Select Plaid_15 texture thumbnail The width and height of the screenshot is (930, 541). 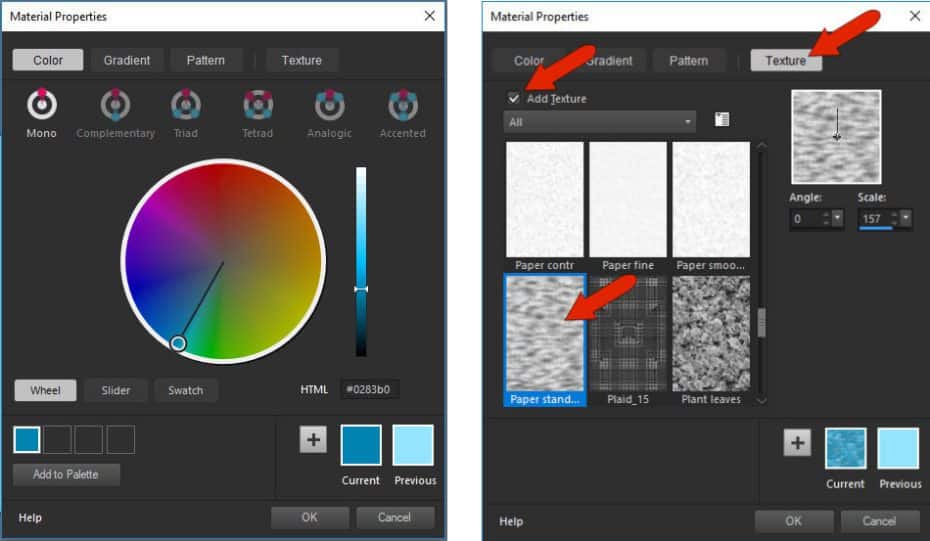tap(628, 333)
